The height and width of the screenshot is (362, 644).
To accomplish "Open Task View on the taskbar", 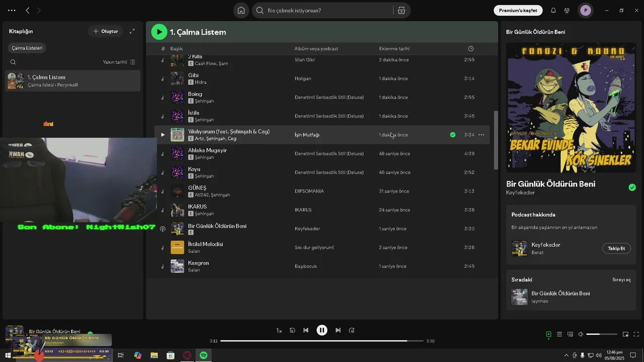I will [121, 355].
